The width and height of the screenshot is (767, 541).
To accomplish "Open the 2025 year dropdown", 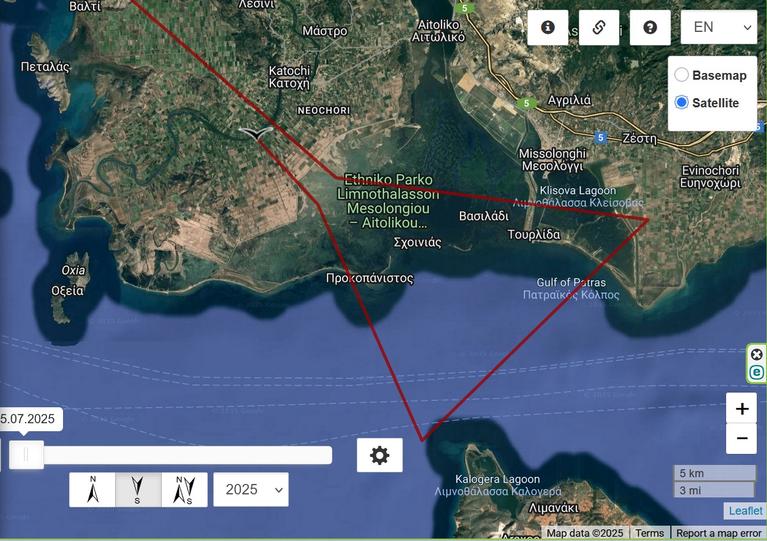I will point(251,490).
